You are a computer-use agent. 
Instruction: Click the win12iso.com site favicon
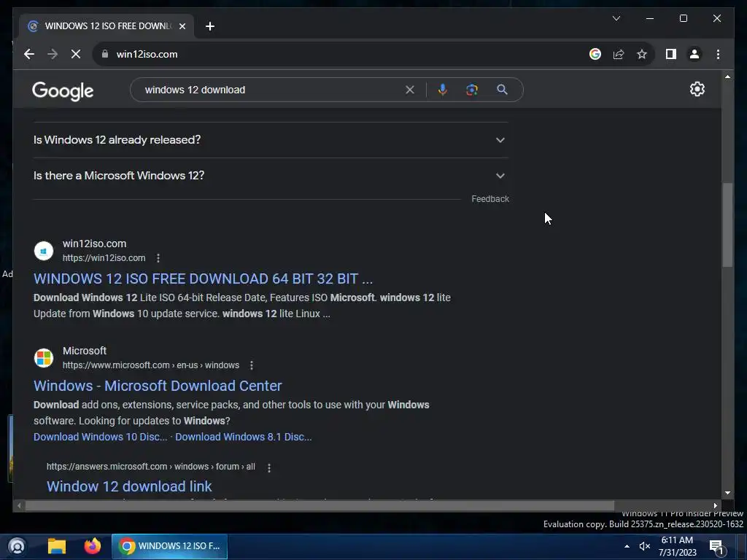(x=44, y=251)
